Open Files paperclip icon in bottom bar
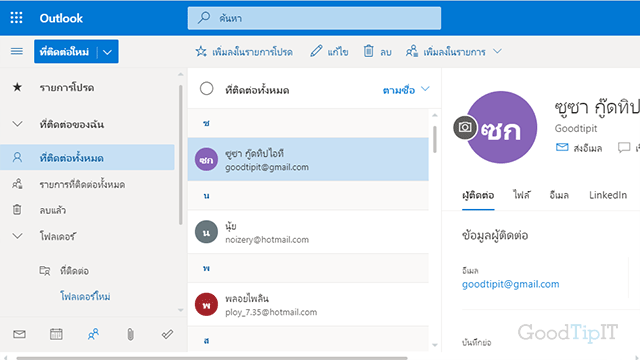 tap(130, 335)
